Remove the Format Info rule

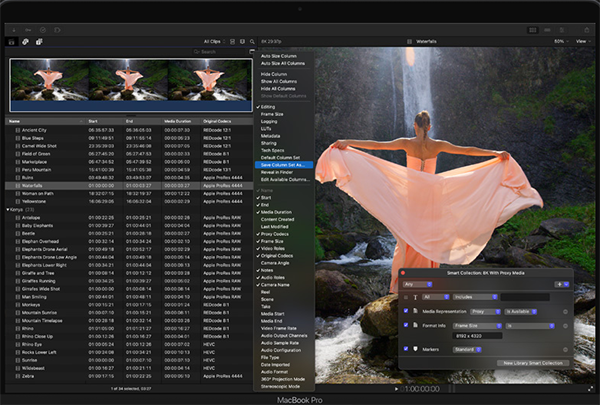click(565, 326)
